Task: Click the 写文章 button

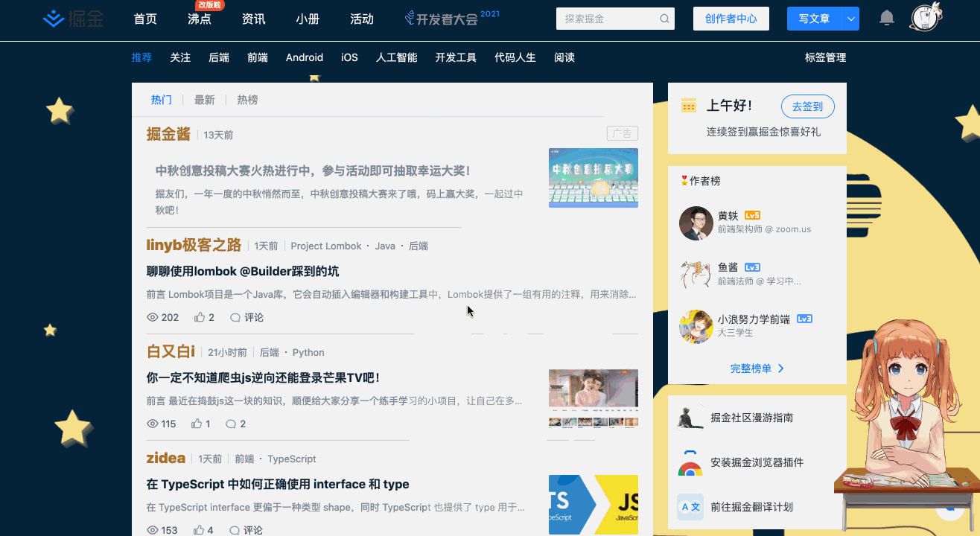Action: coord(815,19)
